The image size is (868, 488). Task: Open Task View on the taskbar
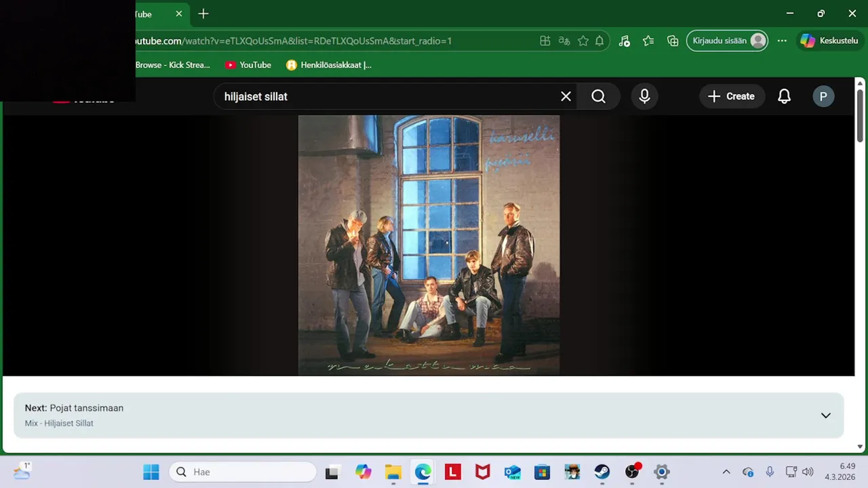332,472
